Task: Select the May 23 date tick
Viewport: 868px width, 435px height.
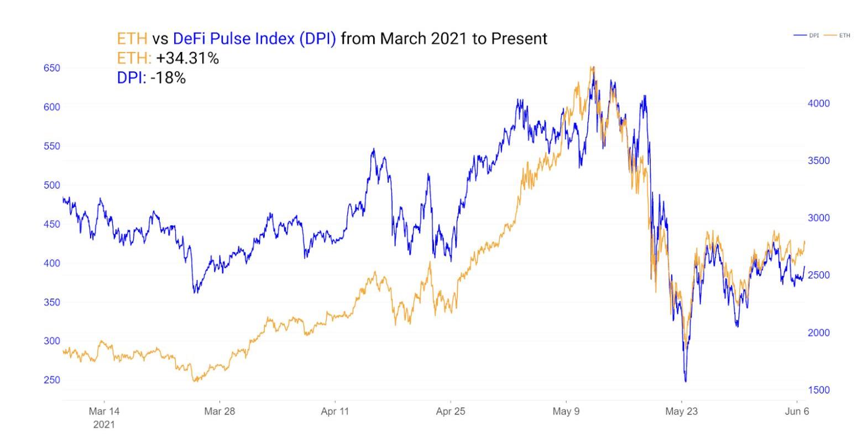Action: coord(682,411)
